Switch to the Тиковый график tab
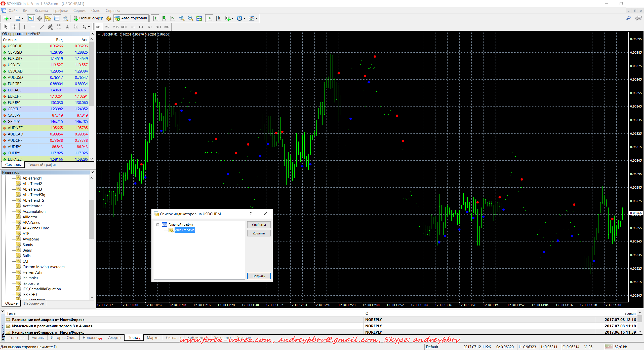This screenshot has height=350, width=644. coord(42,165)
